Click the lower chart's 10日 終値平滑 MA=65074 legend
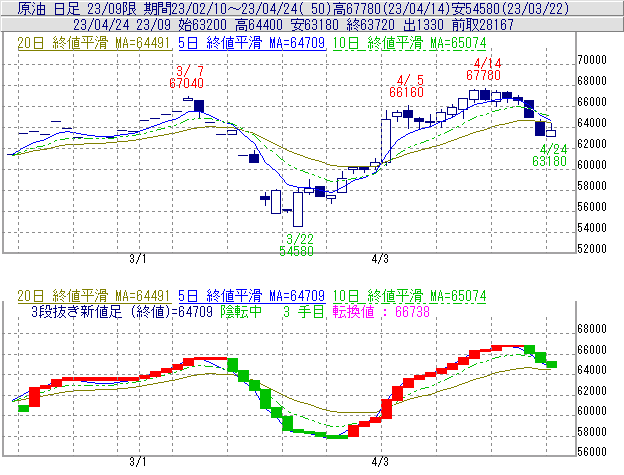Image resolution: width=624 pixels, height=475 pixels. click(x=410, y=296)
